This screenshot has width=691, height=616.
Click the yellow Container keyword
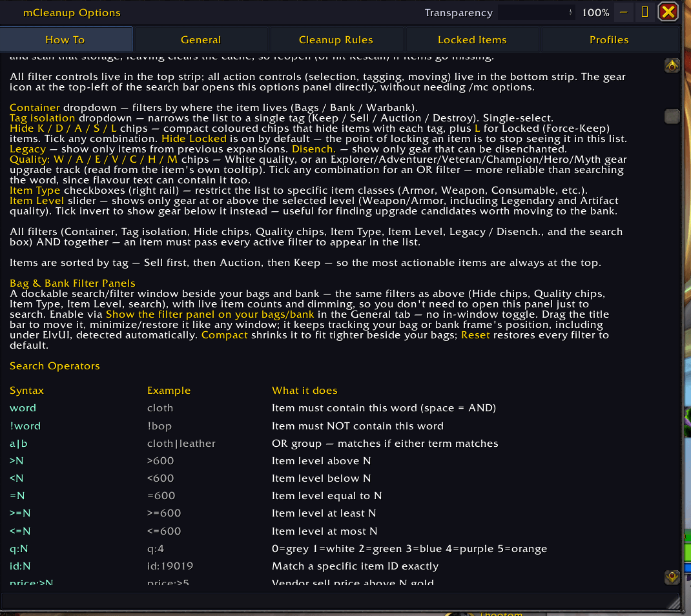click(x=34, y=108)
